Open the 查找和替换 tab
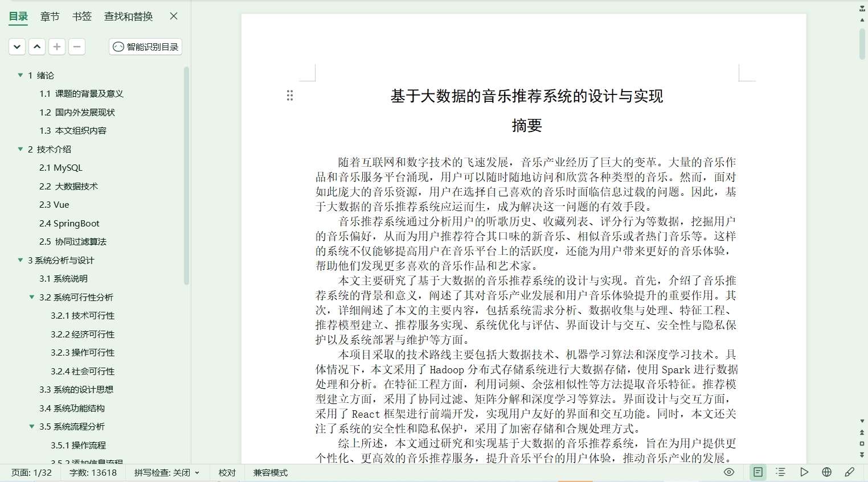Image resolution: width=868 pixels, height=482 pixels. tap(129, 17)
